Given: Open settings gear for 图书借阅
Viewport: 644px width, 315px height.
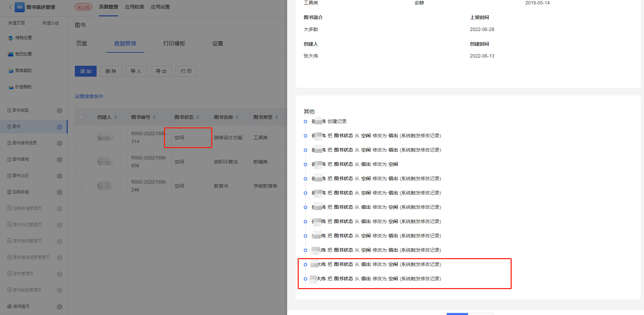Looking at the screenshot, I should (x=60, y=159).
